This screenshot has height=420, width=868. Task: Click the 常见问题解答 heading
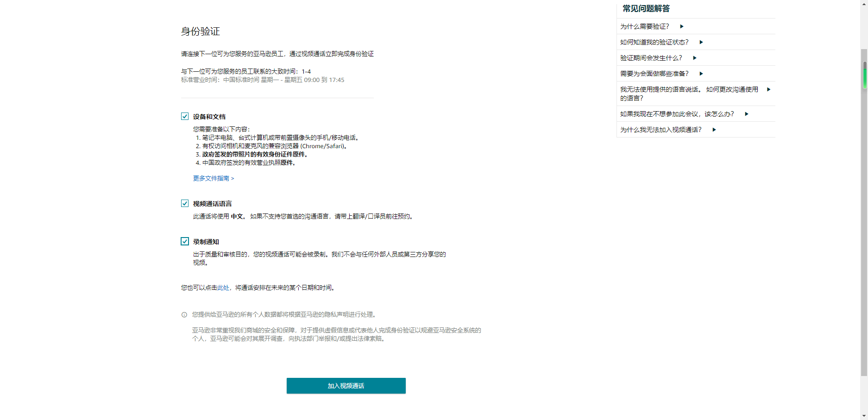coord(646,8)
